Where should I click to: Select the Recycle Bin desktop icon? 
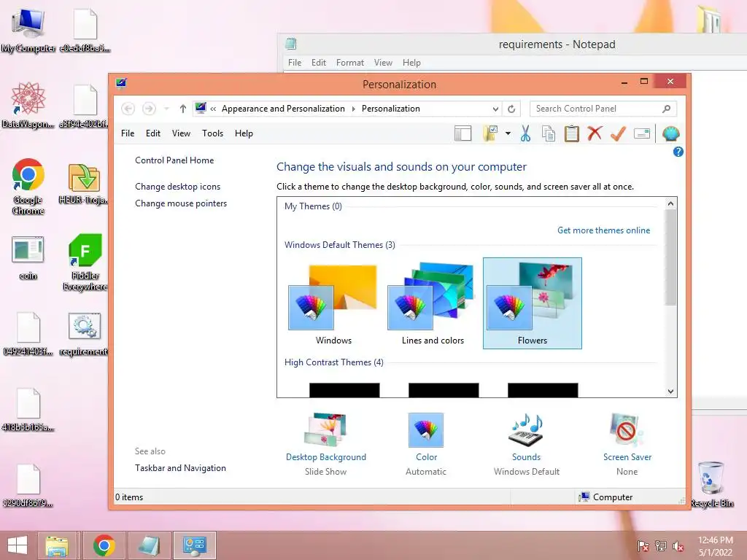[x=712, y=484]
